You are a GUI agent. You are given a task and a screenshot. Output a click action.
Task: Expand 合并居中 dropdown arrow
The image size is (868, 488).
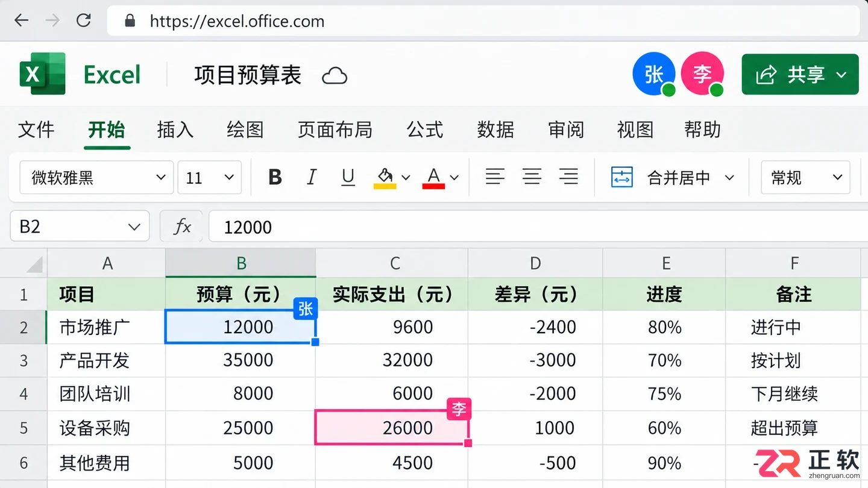(729, 178)
